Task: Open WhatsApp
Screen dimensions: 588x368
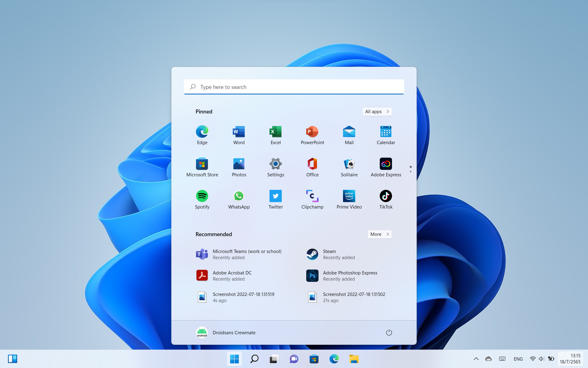Action: [239, 199]
